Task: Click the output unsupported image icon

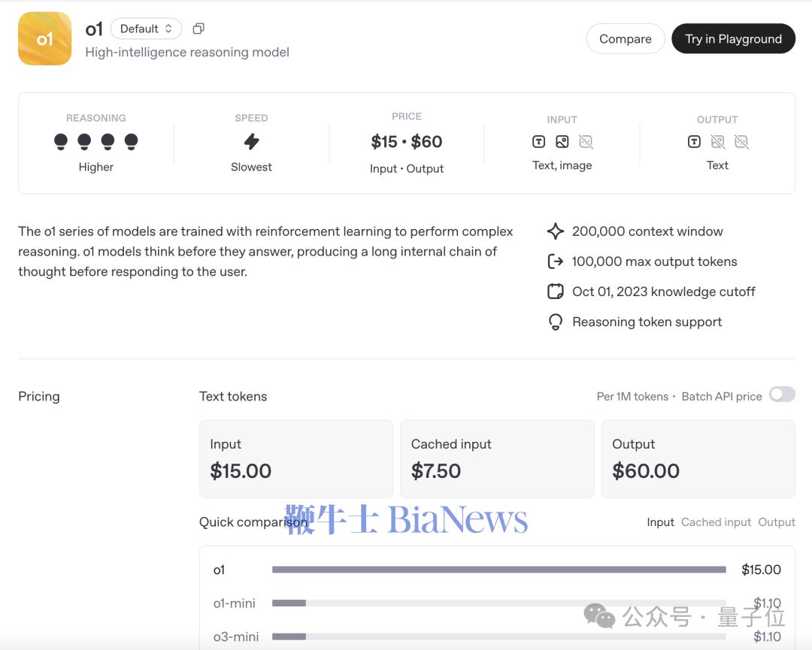Action: click(718, 142)
